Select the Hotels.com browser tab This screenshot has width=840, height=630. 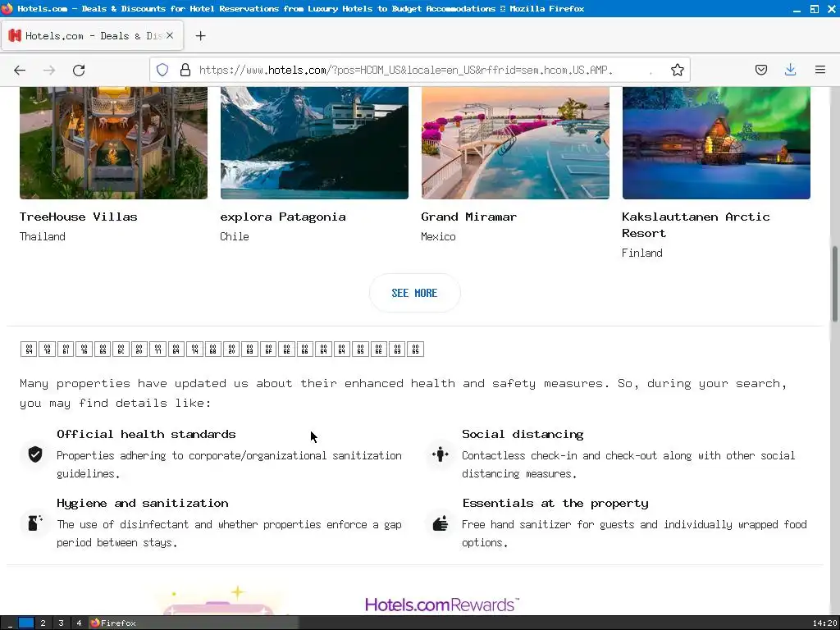(92, 36)
